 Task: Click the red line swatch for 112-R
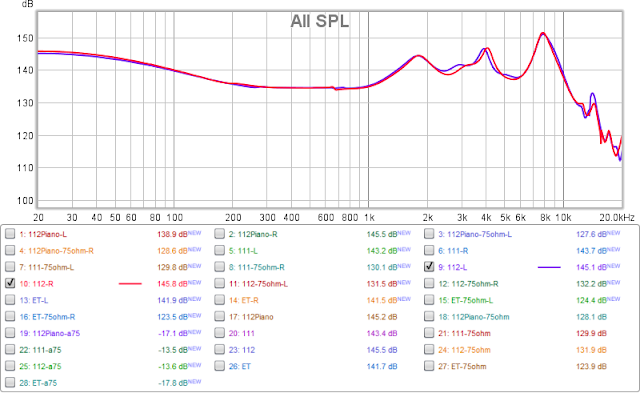[130, 284]
